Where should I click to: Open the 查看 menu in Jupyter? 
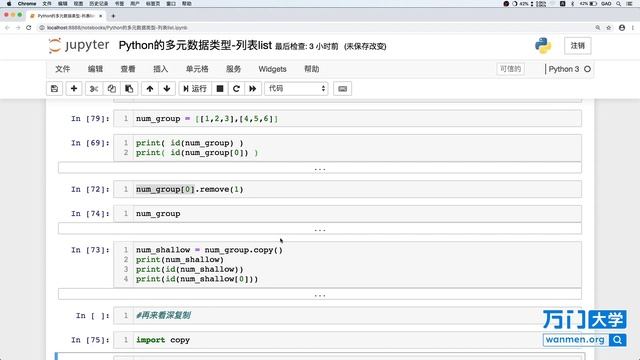[128, 69]
